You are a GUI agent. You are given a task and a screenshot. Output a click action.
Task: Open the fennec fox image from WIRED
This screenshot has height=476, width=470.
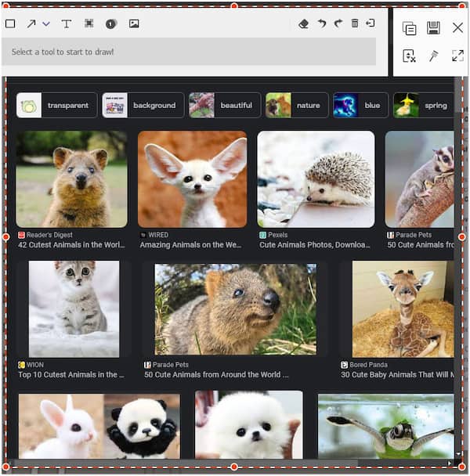(192, 179)
